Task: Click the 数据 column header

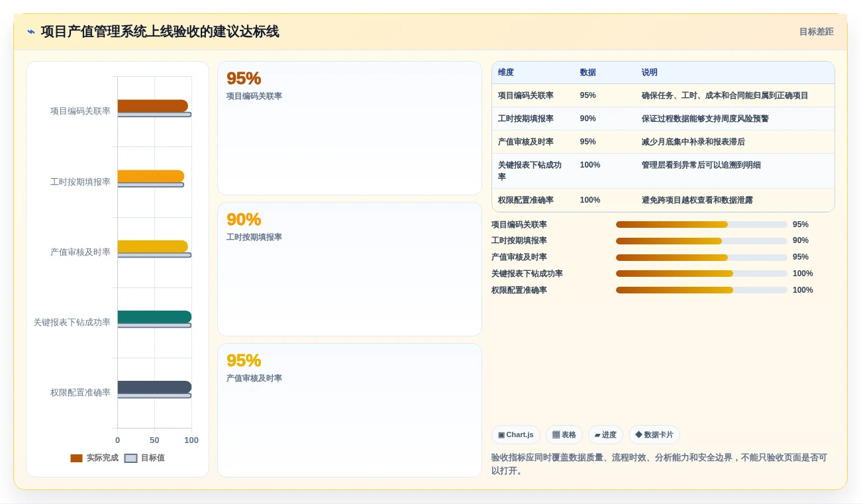Action: tap(587, 73)
